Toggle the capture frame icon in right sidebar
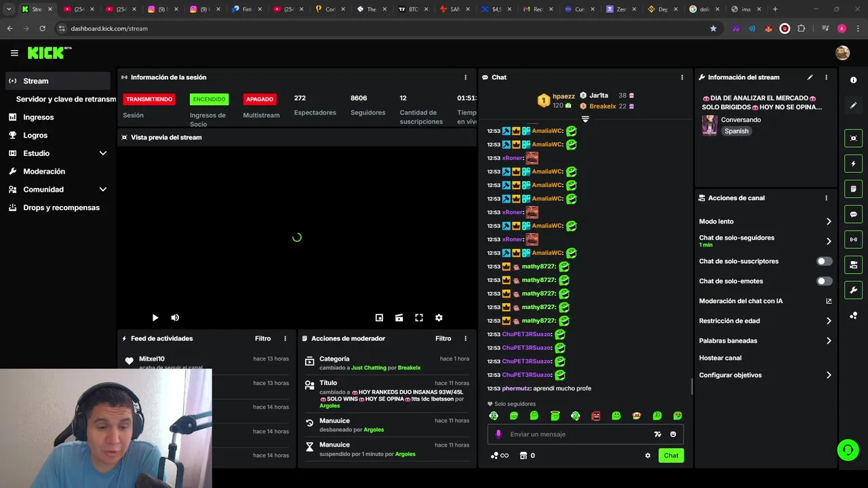The image size is (868, 488). (853, 138)
